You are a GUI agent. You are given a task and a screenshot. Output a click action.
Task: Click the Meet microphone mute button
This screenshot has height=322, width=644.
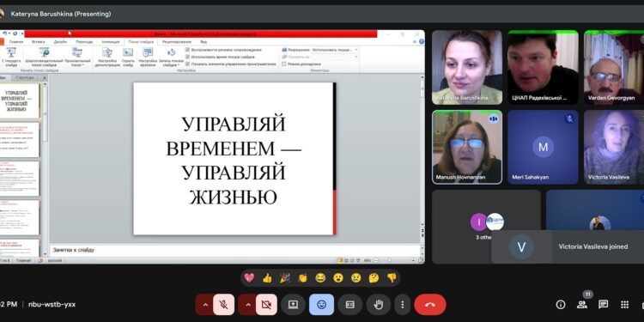(x=223, y=304)
